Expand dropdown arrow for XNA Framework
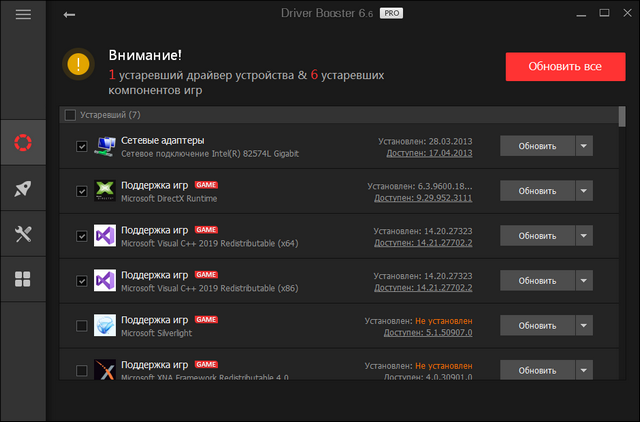Image resolution: width=640 pixels, height=422 pixels. [x=584, y=370]
